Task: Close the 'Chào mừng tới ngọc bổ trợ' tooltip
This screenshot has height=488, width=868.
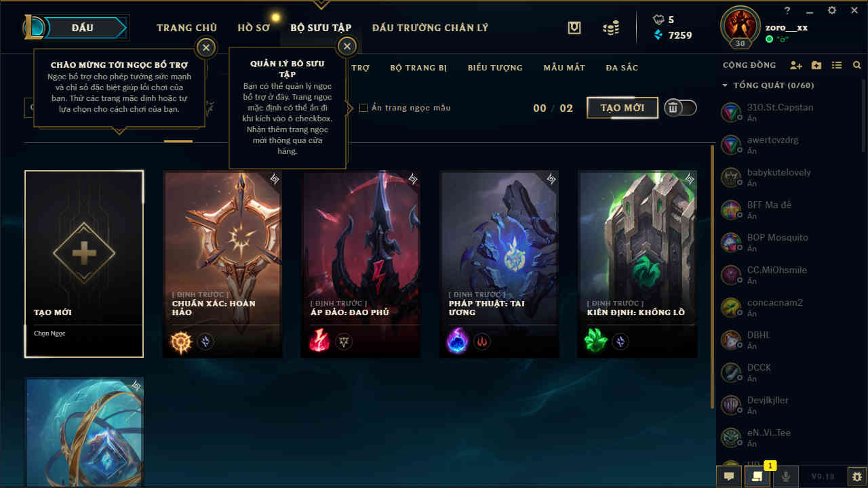Action: click(x=205, y=47)
